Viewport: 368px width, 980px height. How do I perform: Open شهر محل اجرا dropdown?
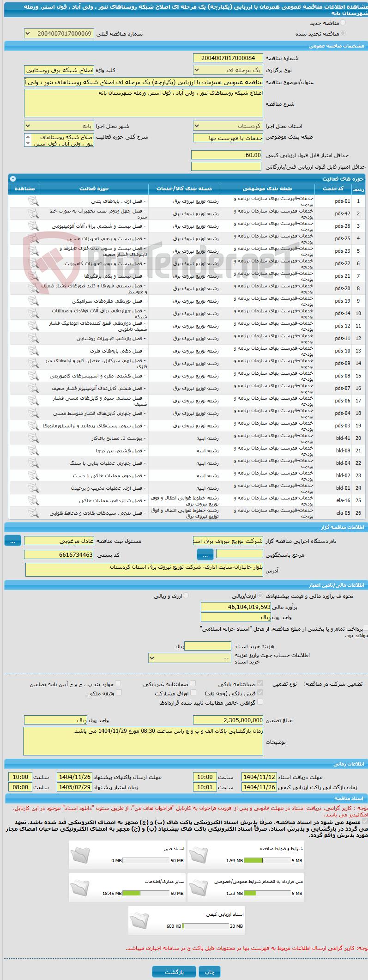(59, 126)
